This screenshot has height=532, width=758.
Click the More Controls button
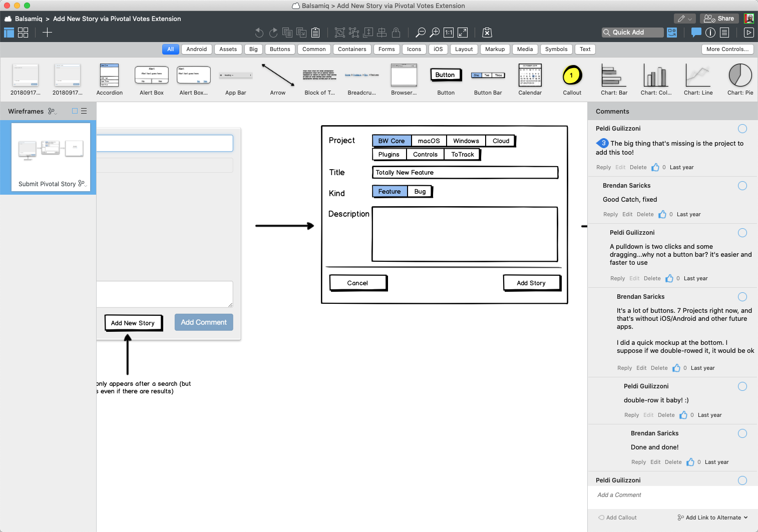pos(727,49)
